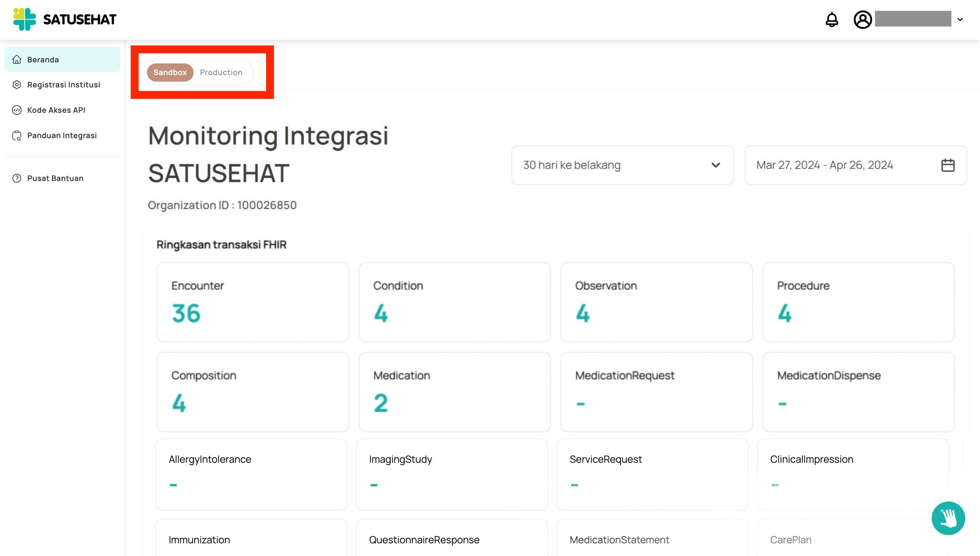980x556 pixels.
Task: Open the calendar date picker icon
Action: click(x=947, y=165)
